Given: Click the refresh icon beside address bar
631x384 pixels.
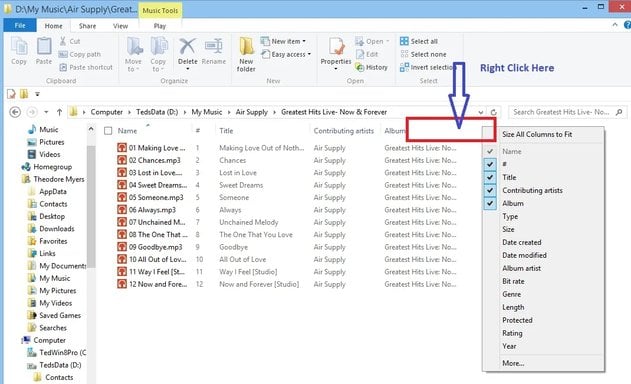Looking at the screenshot, I should pos(494,112).
